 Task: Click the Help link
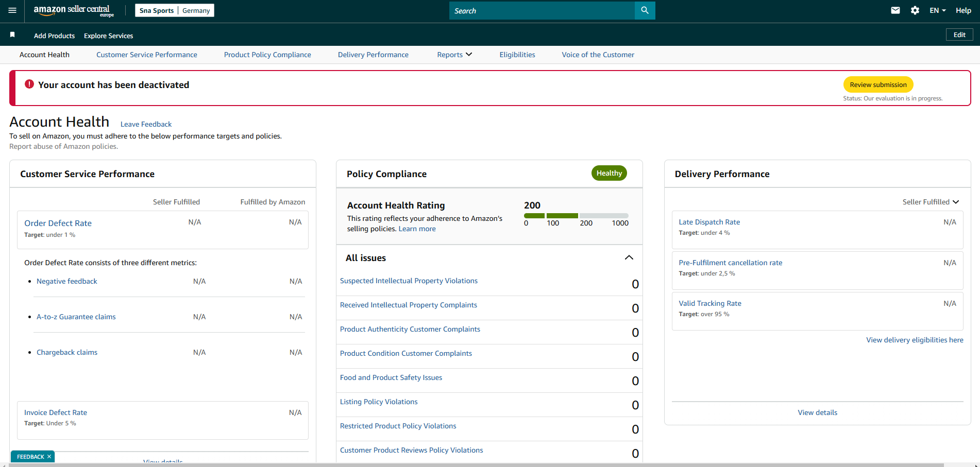pos(963,10)
